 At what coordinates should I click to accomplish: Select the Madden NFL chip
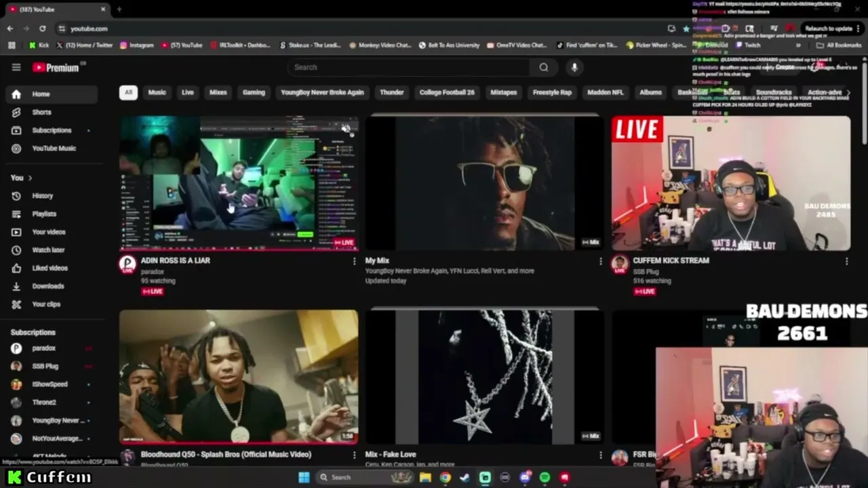pyautogui.click(x=604, y=92)
